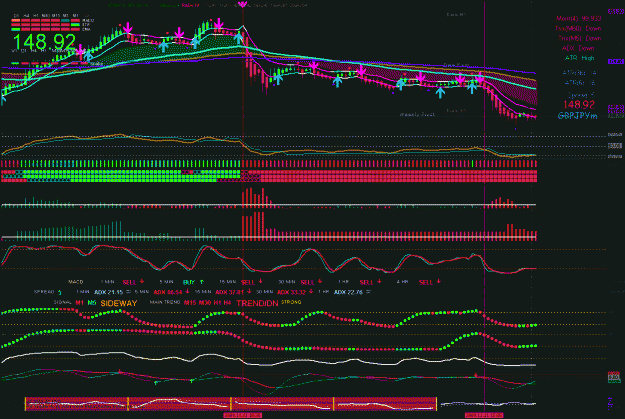This screenshot has width=625, height=419.
Task: Click the right red date label on the time axis
Action: (483, 415)
